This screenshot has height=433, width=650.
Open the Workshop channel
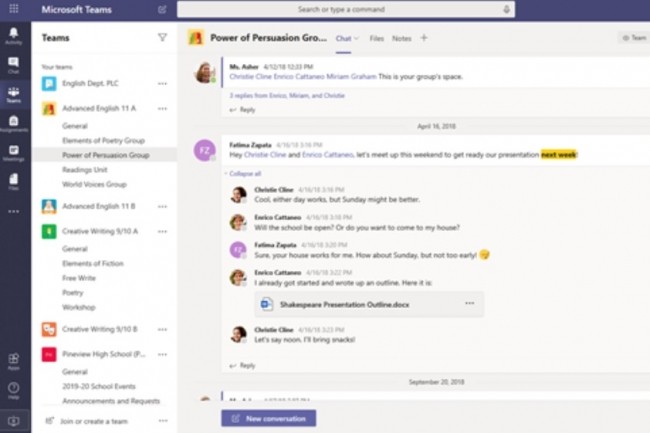tap(79, 307)
